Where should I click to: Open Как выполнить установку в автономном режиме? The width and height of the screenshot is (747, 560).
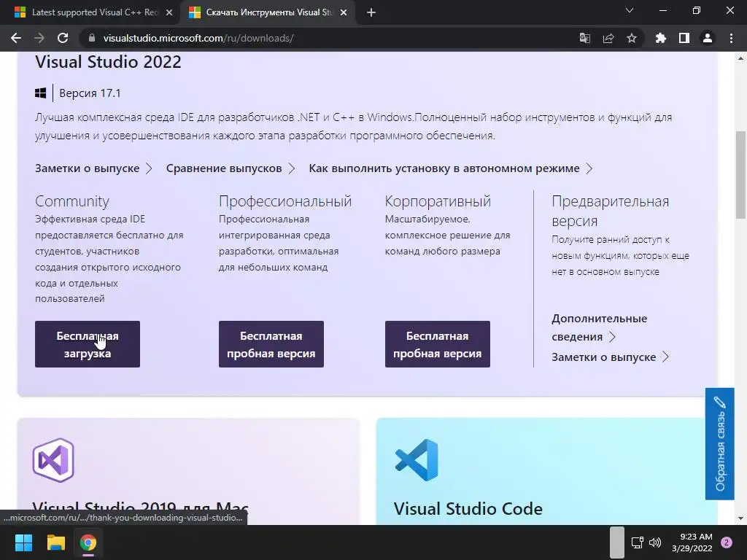pos(451,168)
